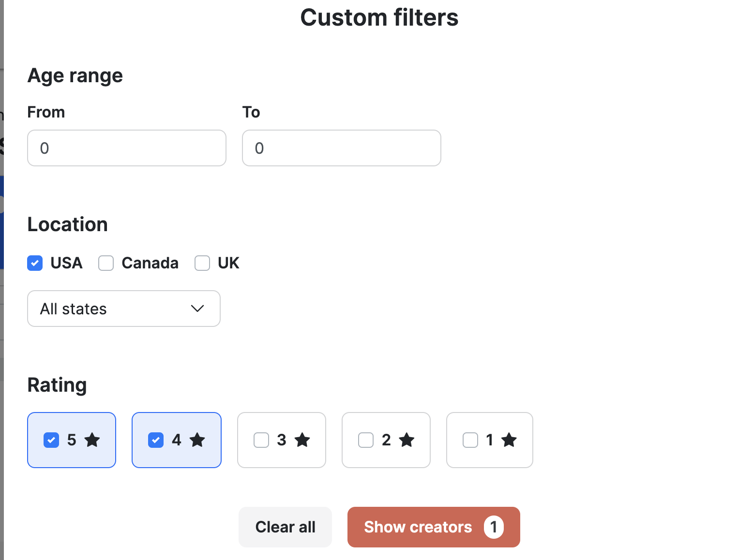Uncheck the USA location checkbox
The image size is (753, 560).
[35, 263]
